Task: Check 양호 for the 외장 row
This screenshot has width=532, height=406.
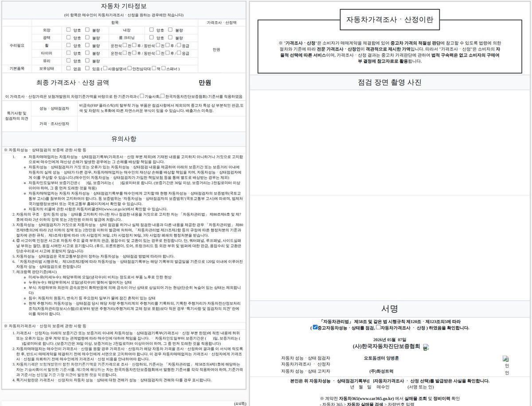Action: 68,30
